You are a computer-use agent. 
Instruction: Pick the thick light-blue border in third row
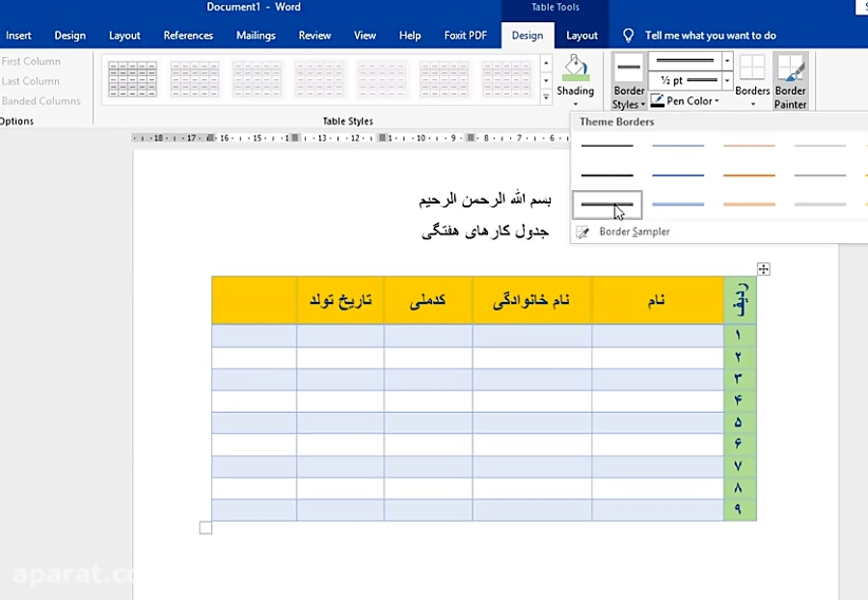678,205
